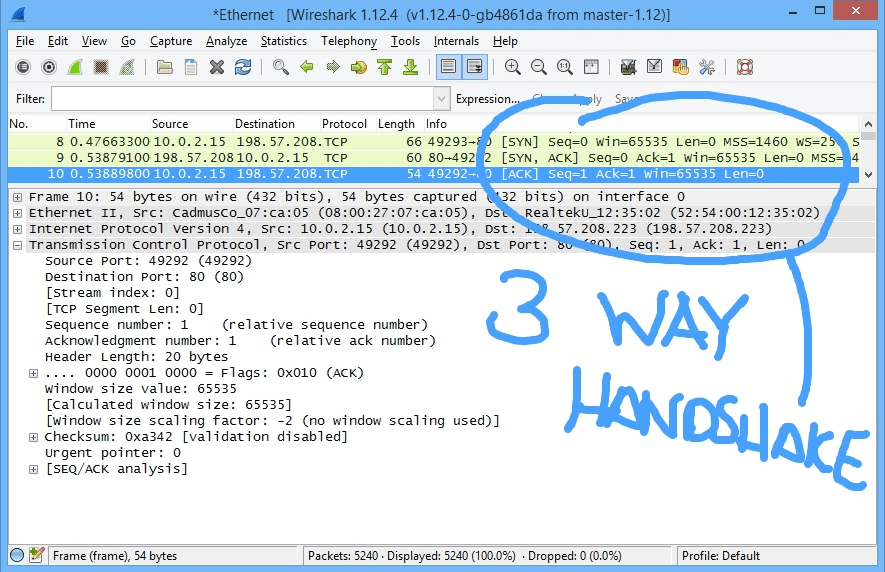Click the Protocol column header
This screenshot has width=885, height=572.
tap(344, 124)
